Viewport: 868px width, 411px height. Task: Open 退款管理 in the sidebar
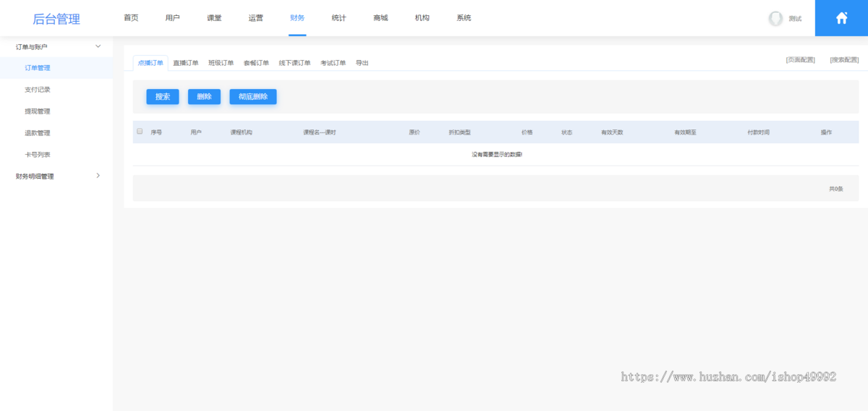[38, 133]
